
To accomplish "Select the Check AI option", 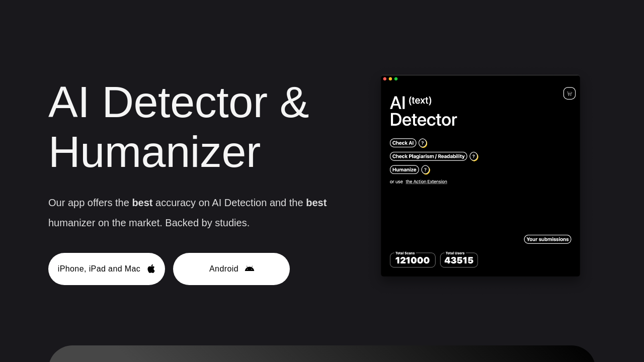I will [x=403, y=143].
